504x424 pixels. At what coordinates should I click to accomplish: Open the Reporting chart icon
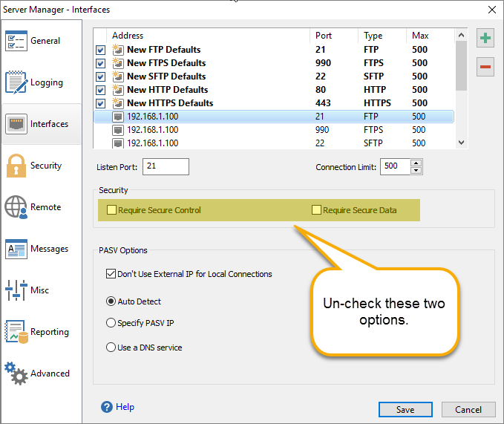tap(16, 332)
